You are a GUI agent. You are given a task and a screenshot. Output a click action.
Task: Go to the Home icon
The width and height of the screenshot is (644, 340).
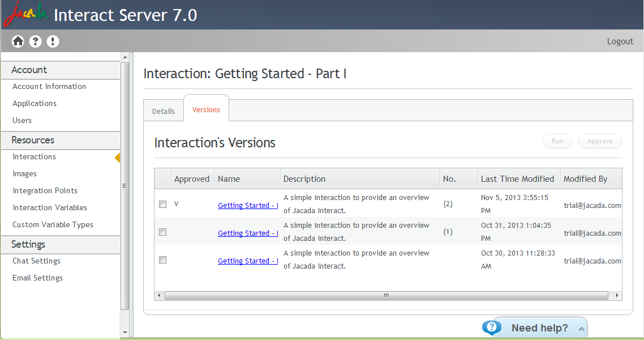[x=18, y=41]
